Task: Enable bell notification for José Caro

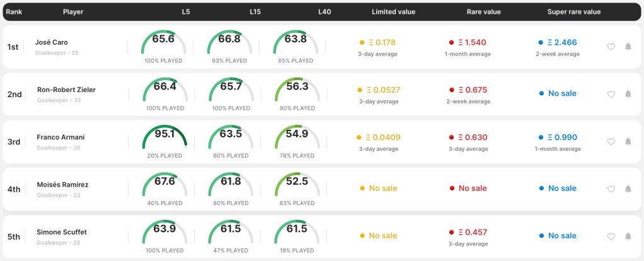Action: tap(628, 47)
